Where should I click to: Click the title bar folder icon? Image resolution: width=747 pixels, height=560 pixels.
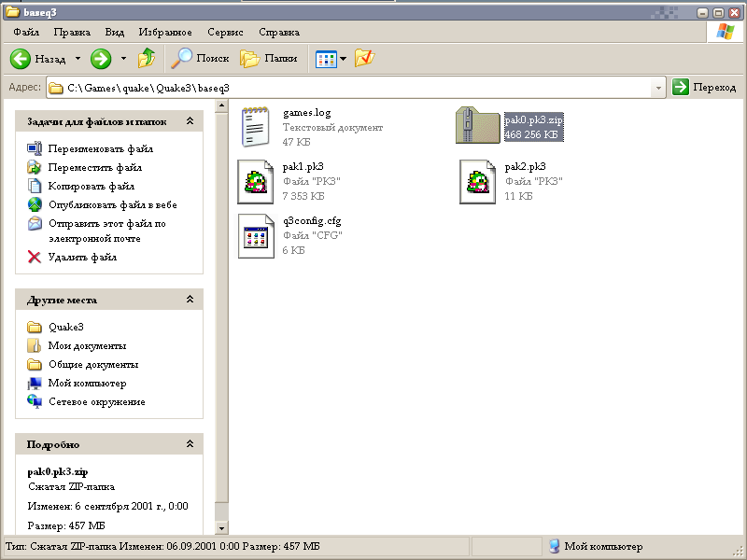click(12, 11)
